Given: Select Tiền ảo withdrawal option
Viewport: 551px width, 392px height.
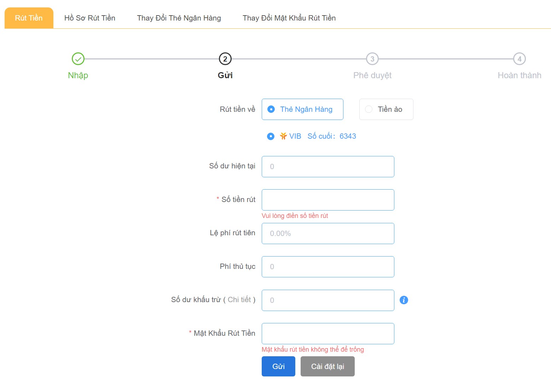Looking at the screenshot, I should [386, 109].
